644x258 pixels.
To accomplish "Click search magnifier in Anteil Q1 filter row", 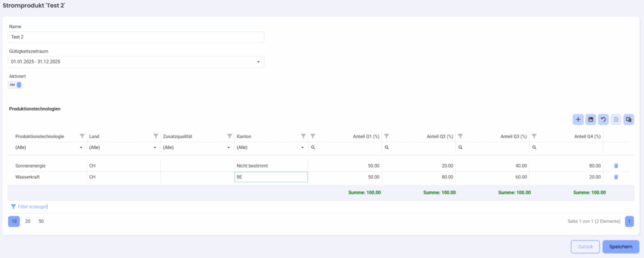I will [313, 148].
